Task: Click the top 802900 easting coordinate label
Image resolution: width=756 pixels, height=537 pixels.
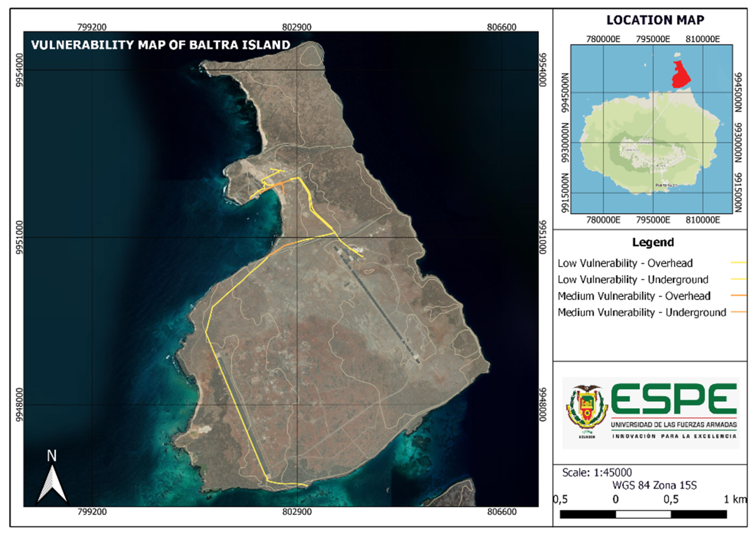Action: (x=297, y=27)
